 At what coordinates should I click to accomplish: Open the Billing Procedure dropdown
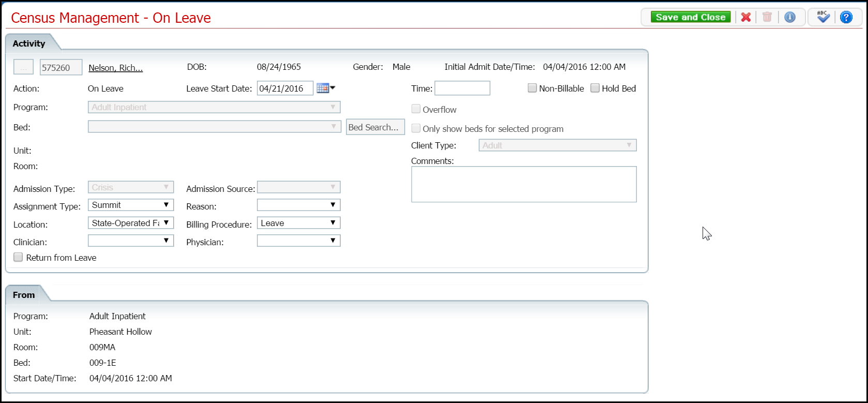(298, 223)
